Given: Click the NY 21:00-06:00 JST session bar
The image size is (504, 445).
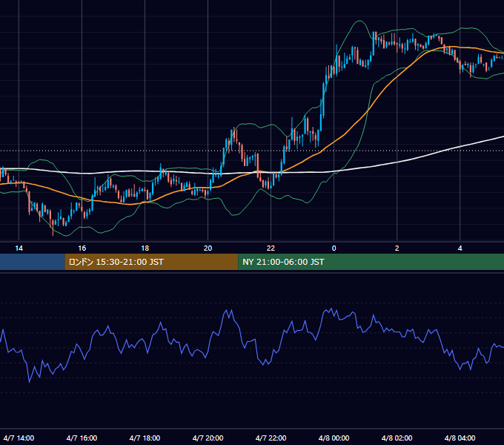Looking at the screenshot, I should point(371,262).
